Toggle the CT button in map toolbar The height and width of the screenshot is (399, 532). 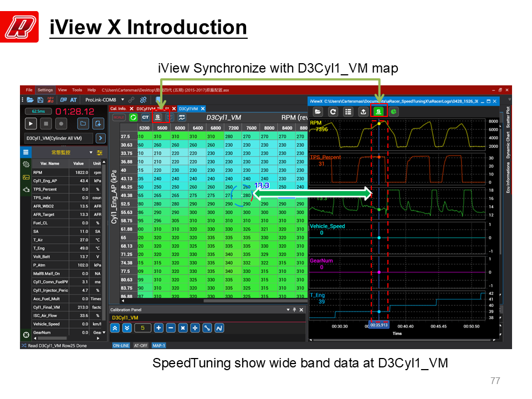(x=146, y=117)
